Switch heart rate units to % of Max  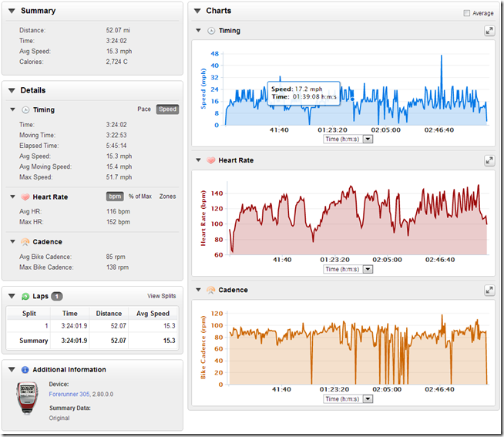pyautogui.click(x=140, y=197)
